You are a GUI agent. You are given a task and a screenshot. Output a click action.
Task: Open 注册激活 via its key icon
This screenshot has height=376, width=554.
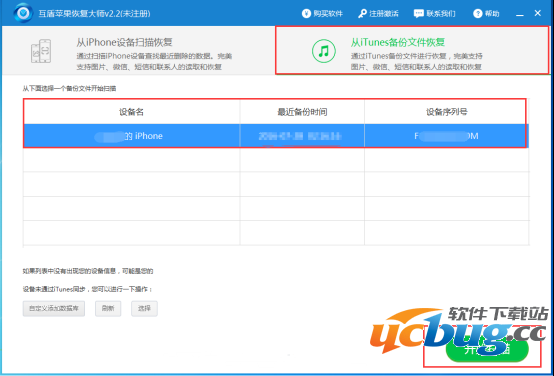click(x=362, y=14)
